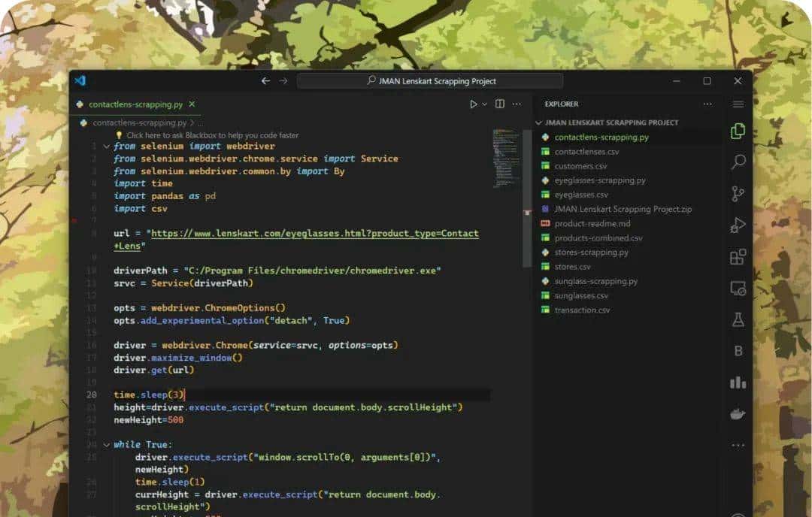Click the Run Python File play icon
Viewport: 812px width, 517px height.
474,104
